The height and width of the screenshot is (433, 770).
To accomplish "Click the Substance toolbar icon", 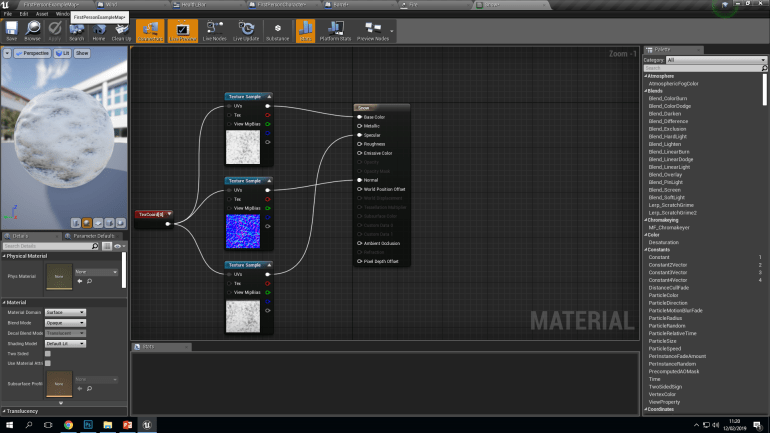I will 277,31.
